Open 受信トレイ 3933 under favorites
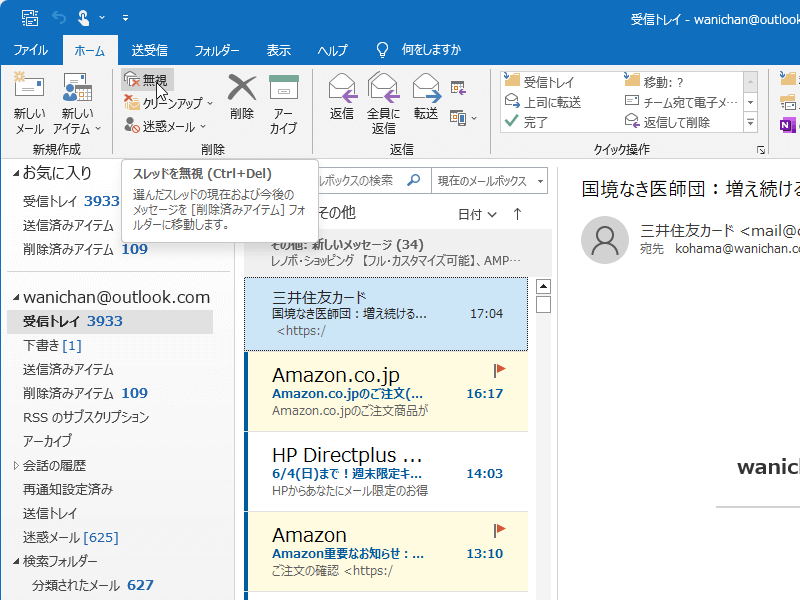800x600 pixels. tap(71, 201)
